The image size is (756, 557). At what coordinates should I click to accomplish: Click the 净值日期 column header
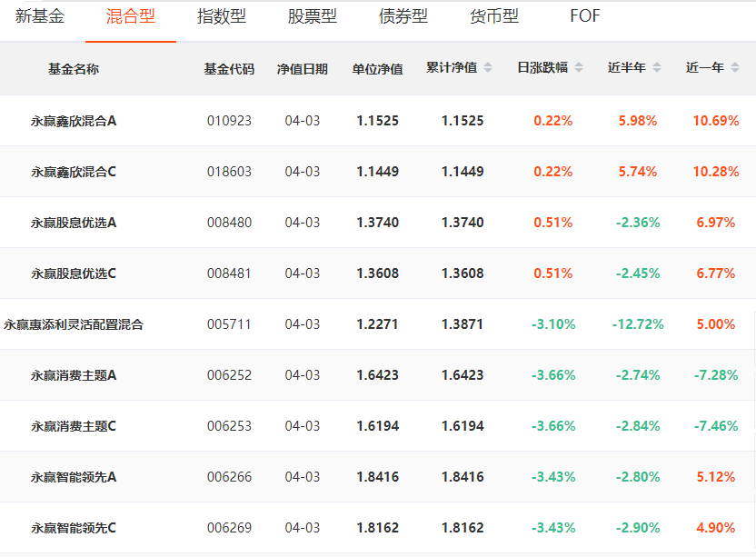click(x=303, y=69)
